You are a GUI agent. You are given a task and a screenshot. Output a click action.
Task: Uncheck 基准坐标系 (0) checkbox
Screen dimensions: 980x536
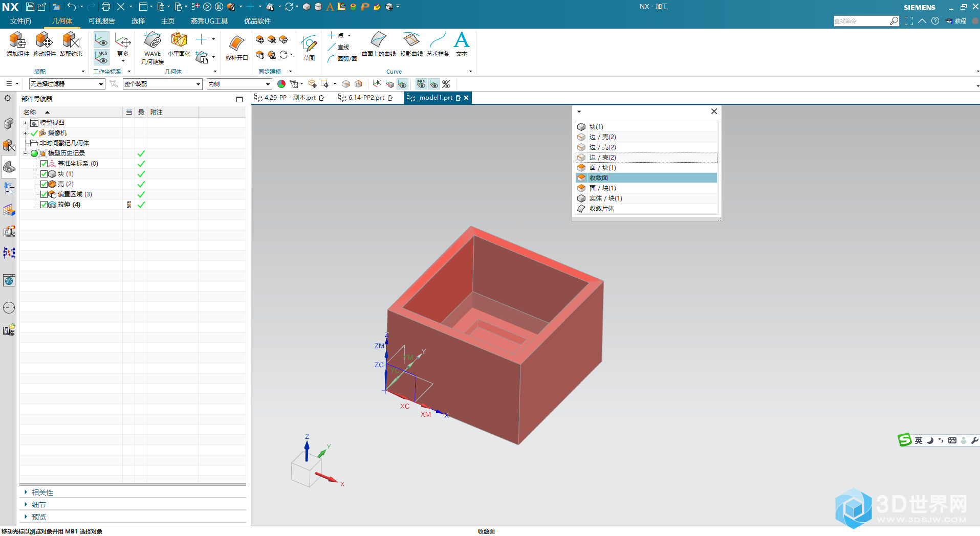(44, 164)
